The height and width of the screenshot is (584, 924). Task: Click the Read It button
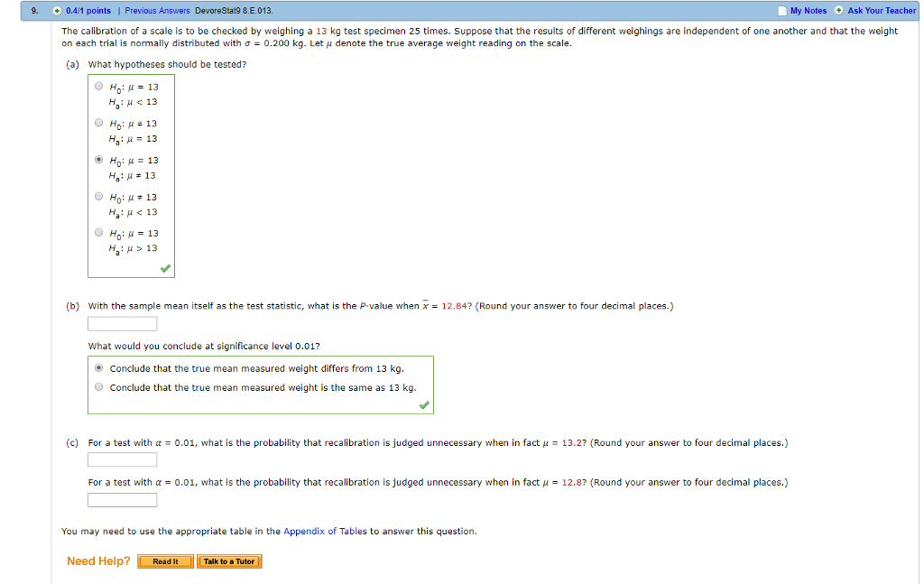point(164,561)
